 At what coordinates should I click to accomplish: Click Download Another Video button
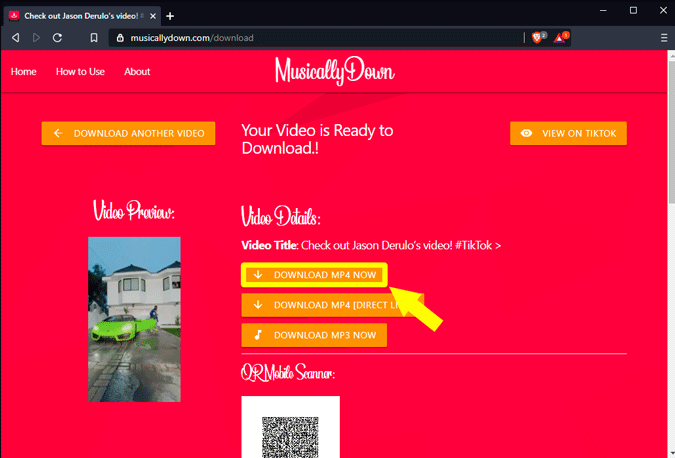(128, 133)
